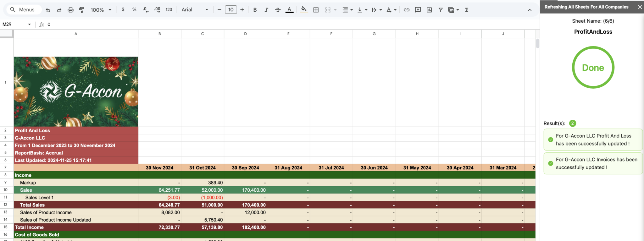Click the G-Accon holiday banner image
This screenshot has width=644, height=241.
pos(76,91)
